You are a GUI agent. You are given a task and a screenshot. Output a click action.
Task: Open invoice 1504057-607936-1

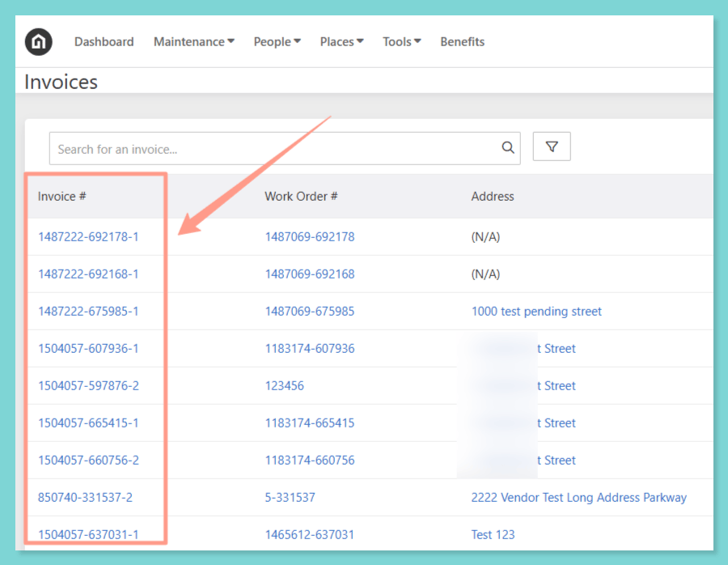coord(88,349)
